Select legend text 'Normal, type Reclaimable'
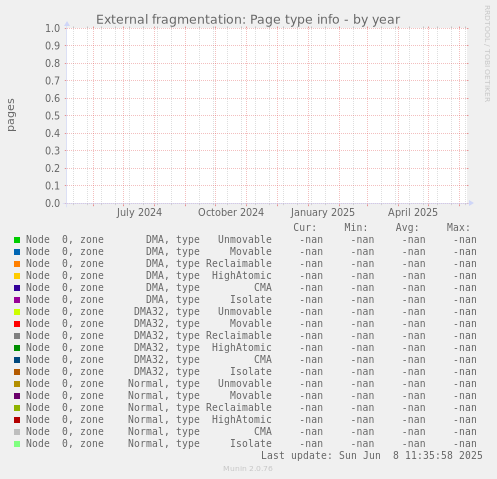The image size is (497, 479). click(x=200, y=408)
